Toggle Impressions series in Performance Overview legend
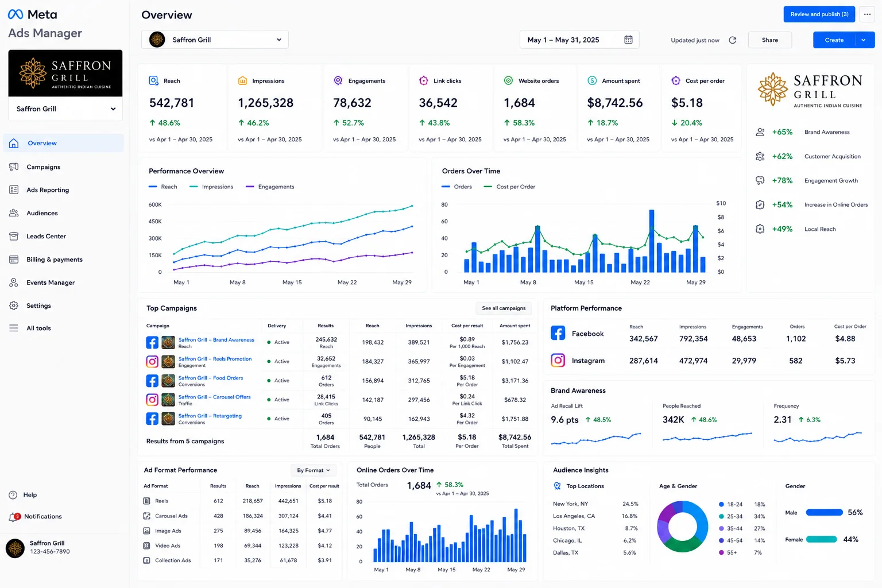 pyautogui.click(x=211, y=187)
